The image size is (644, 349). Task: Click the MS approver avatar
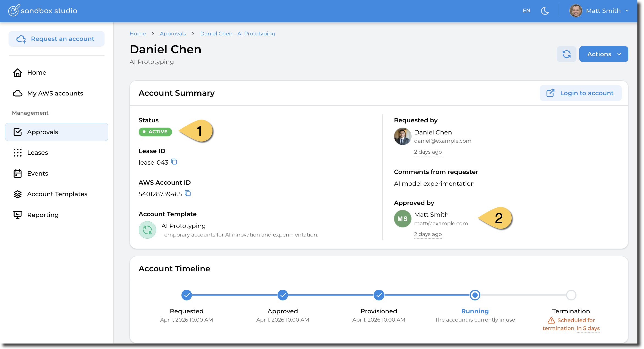pos(402,219)
